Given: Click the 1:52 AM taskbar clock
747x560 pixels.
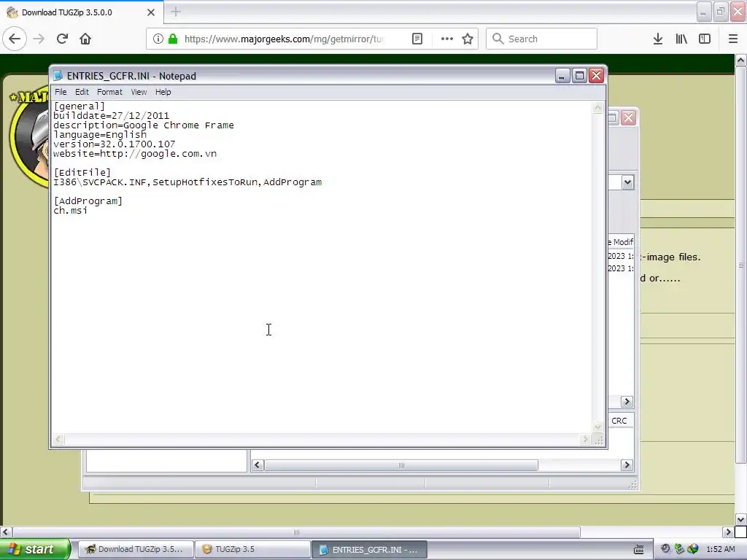Looking at the screenshot, I should point(720,549).
